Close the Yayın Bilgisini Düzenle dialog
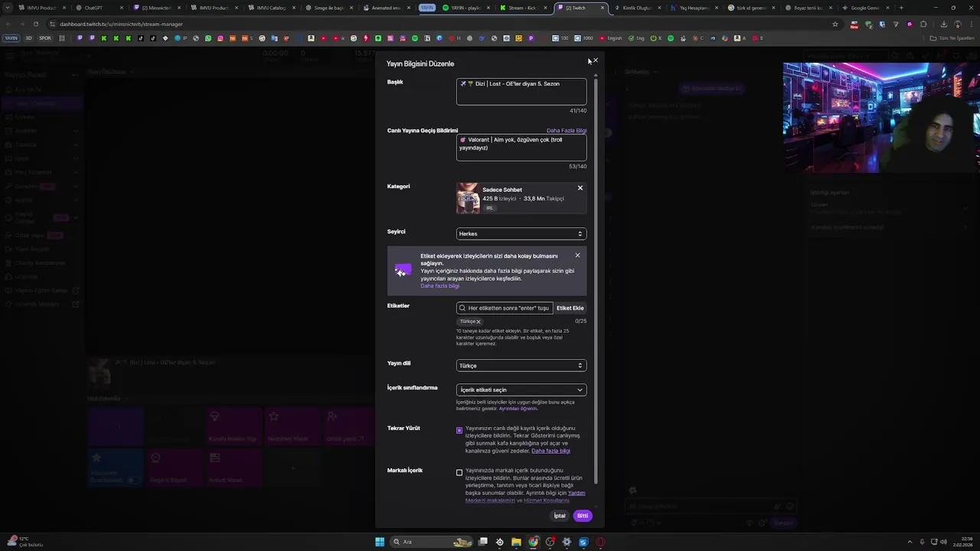The height and width of the screenshot is (551, 980). click(595, 60)
